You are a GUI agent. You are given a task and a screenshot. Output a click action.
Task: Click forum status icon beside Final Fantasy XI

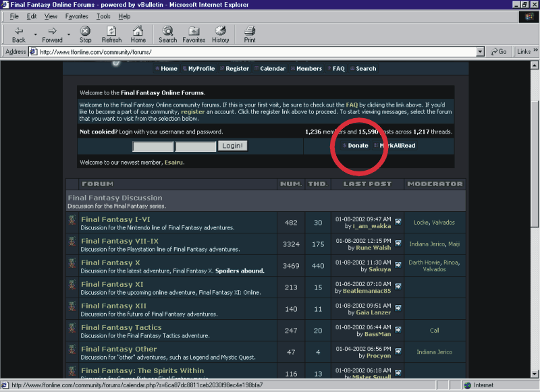pos(72,285)
